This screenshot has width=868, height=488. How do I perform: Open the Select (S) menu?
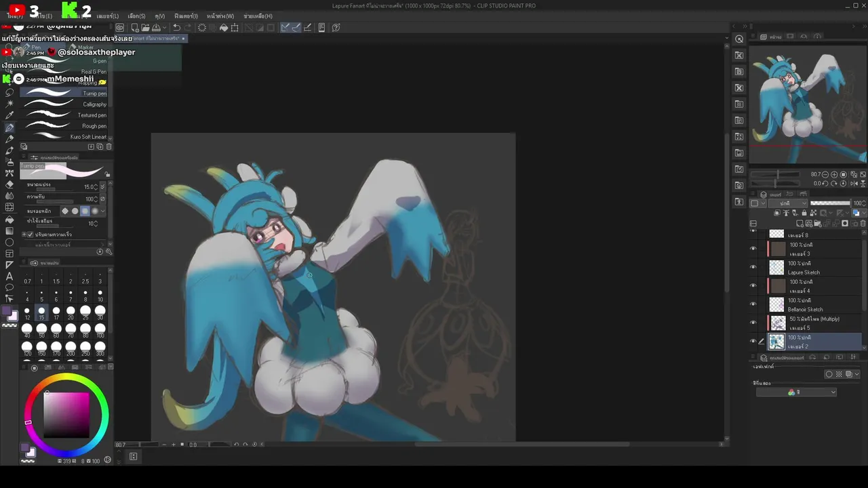[136, 16]
